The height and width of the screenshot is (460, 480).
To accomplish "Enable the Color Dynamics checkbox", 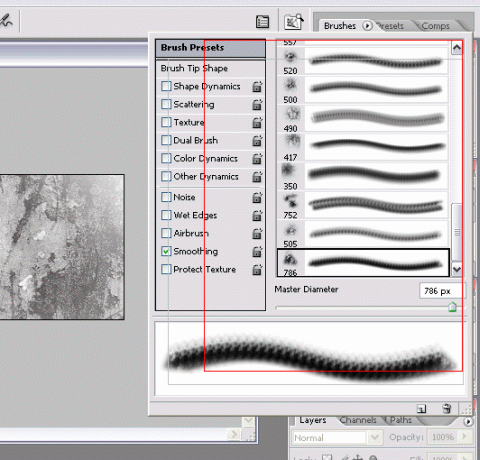I will (x=166, y=158).
